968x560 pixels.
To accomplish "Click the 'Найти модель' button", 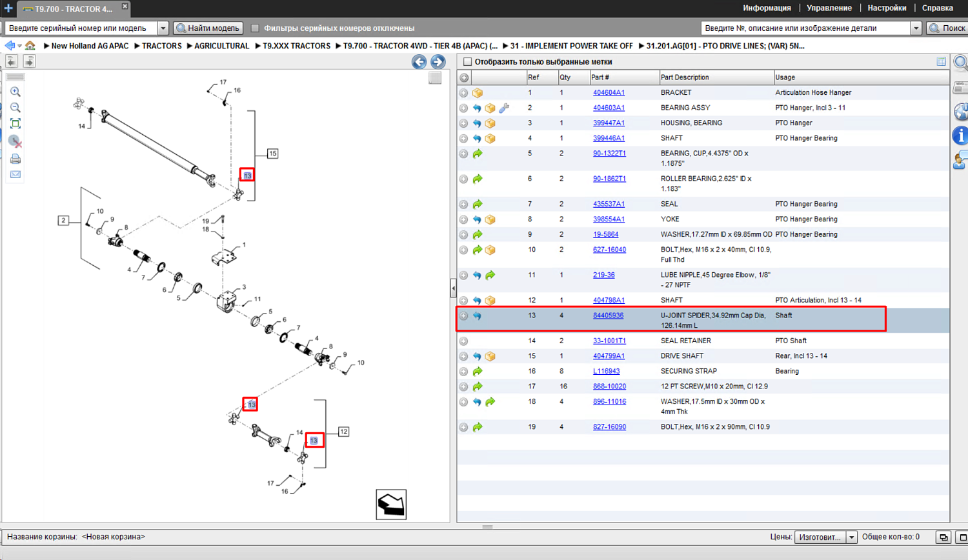I will 208,28.
